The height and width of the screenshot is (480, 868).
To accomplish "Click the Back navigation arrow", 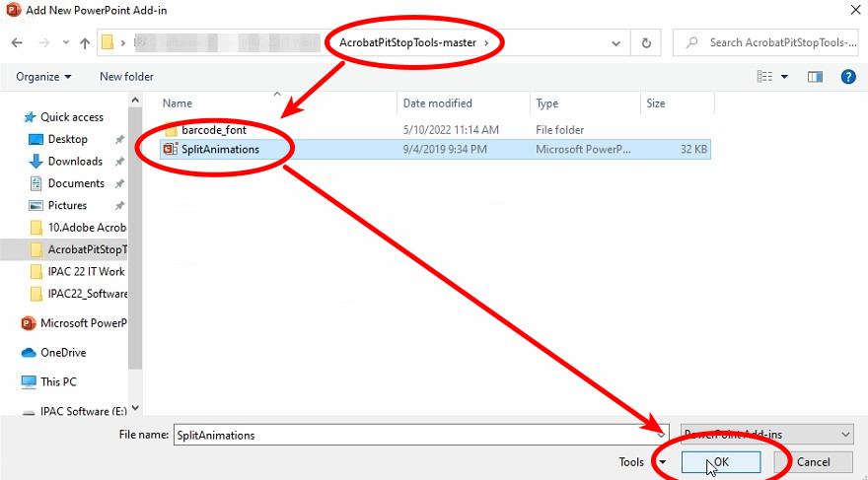I will pos(18,43).
